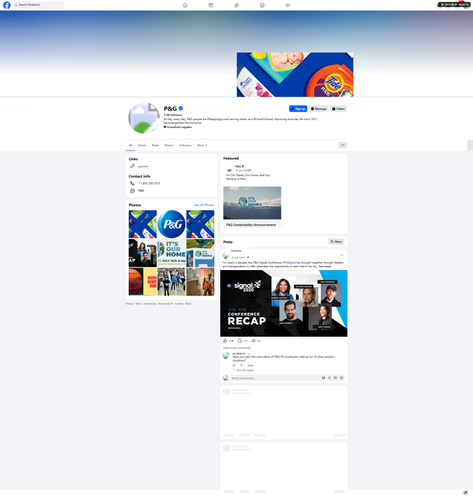Expand the post with See more

click(x=325, y=267)
